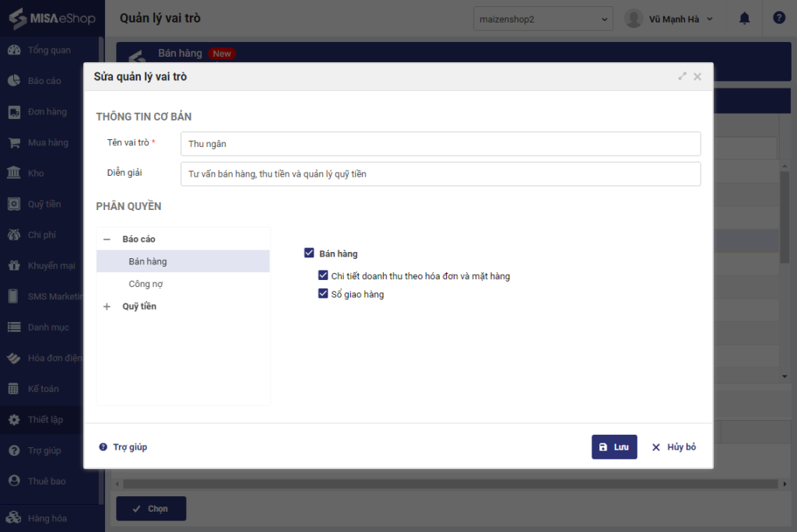Image resolution: width=797 pixels, height=532 pixels.
Task: Open the maizenshop2 store dropdown
Action: coord(542,19)
